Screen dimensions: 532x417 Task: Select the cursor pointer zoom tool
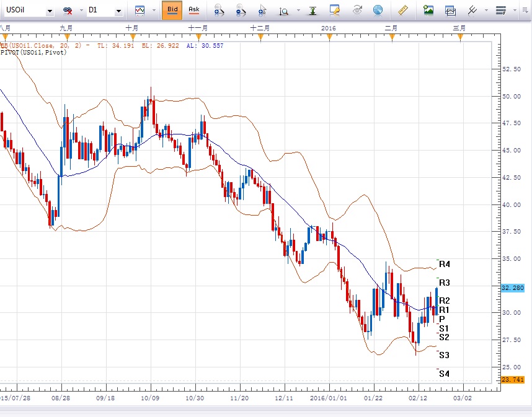pos(262,11)
